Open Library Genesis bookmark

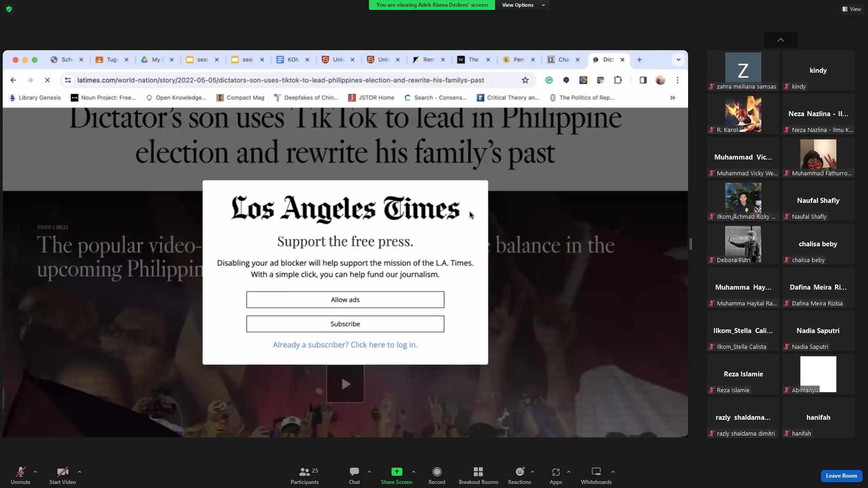35,98
